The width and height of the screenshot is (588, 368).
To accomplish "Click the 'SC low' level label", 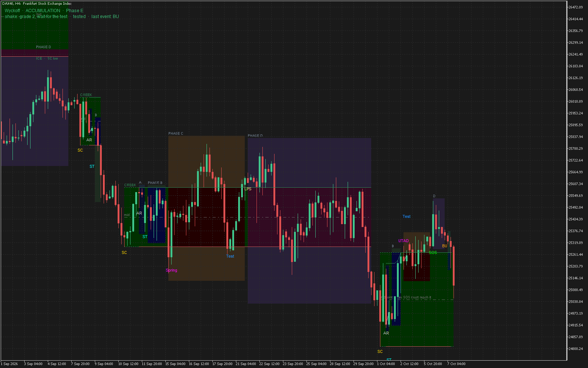I will tap(53, 59).
